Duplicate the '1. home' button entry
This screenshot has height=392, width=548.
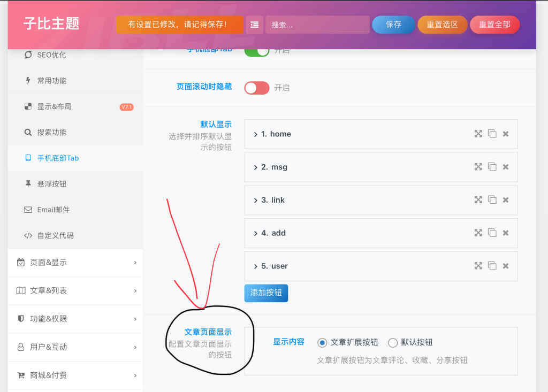point(492,134)
